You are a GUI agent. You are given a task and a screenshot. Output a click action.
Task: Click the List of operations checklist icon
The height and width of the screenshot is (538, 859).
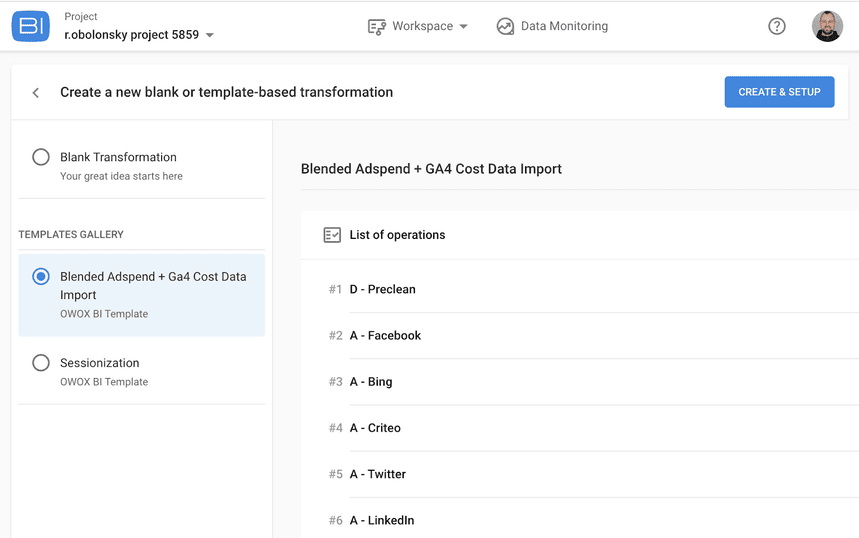332,235
